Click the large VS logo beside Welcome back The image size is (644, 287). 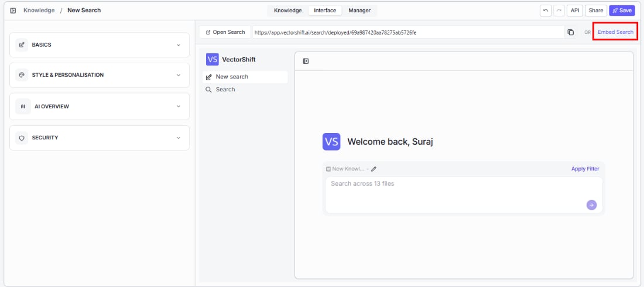point(331,141)
